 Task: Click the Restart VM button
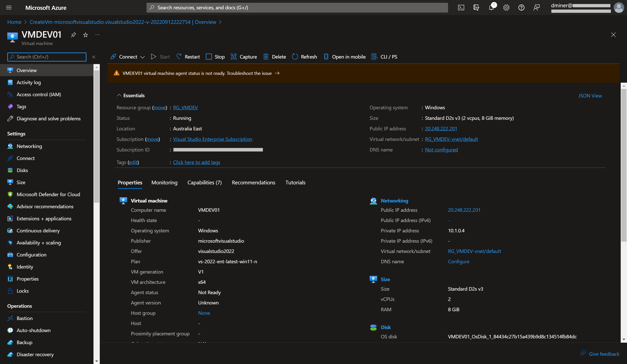click(188, 57)
